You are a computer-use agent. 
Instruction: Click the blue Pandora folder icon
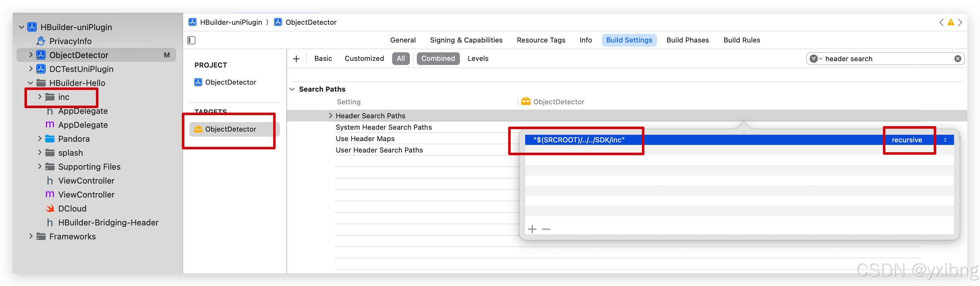pyautogui.click(x=50, y=139)
